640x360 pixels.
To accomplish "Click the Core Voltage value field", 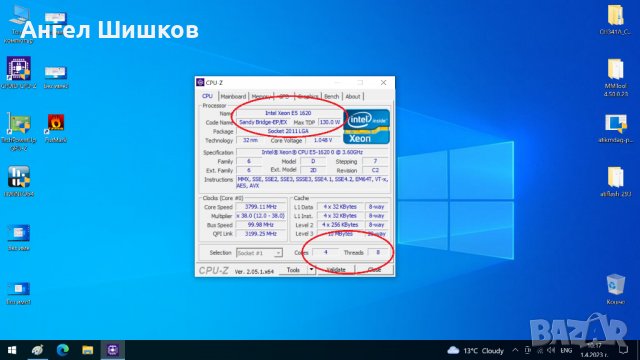I will click(x=323, y=140).
